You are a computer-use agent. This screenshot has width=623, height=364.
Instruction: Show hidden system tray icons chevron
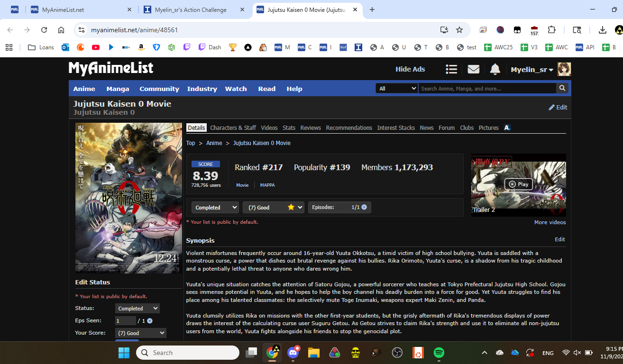tap(484, 353)
